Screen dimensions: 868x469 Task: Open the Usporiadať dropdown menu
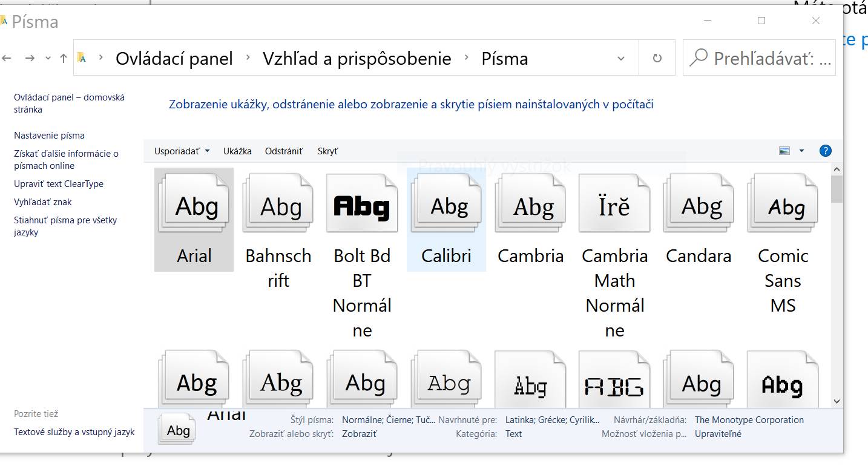182,151
